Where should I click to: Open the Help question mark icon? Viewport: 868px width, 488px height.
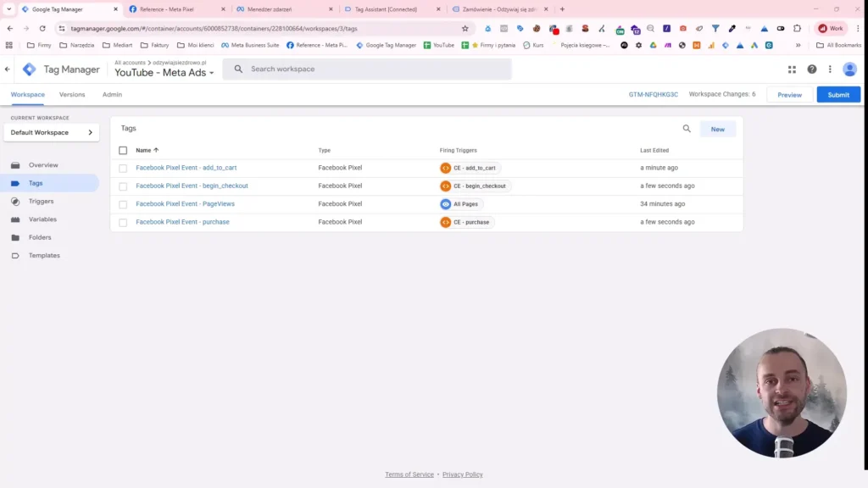pos(811,69)
